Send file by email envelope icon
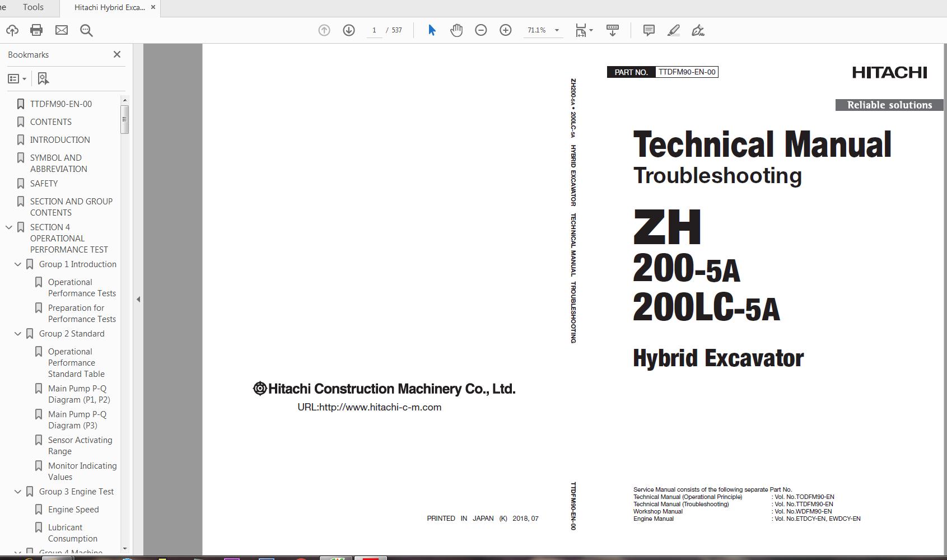The height and width of the screenshot is (560, 947). click(62, 30)
